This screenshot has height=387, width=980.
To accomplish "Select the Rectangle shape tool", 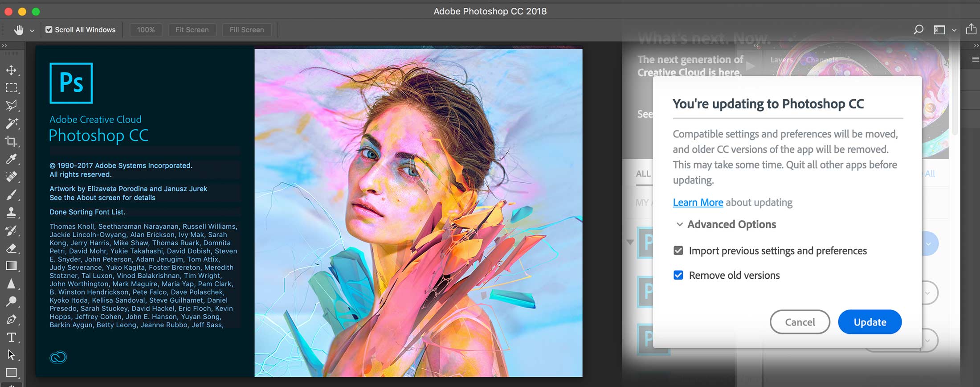I will 11,373.
